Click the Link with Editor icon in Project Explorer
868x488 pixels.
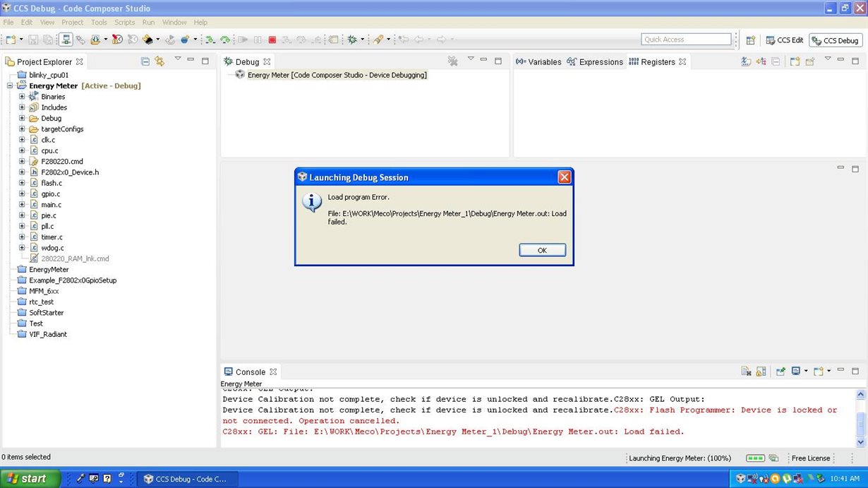pyautogui.click(x=159, y=61)
